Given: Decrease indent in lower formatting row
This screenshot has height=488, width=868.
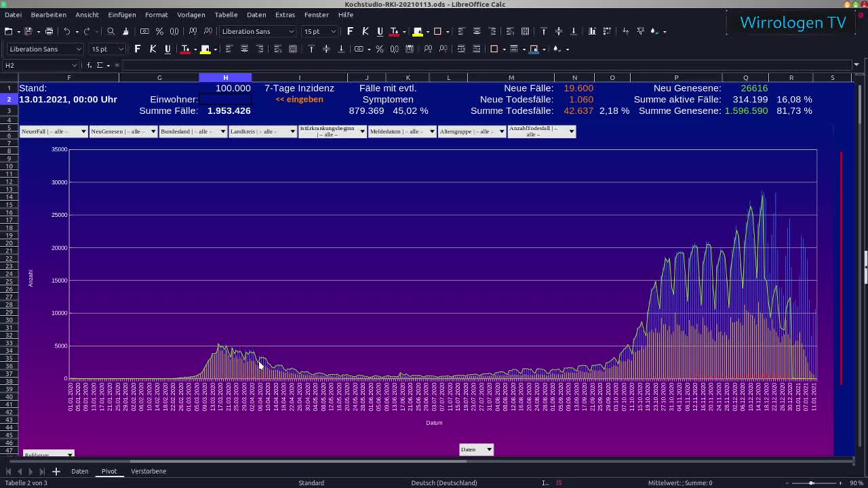Looking at the screenshot, I should [x=476, y=49].
